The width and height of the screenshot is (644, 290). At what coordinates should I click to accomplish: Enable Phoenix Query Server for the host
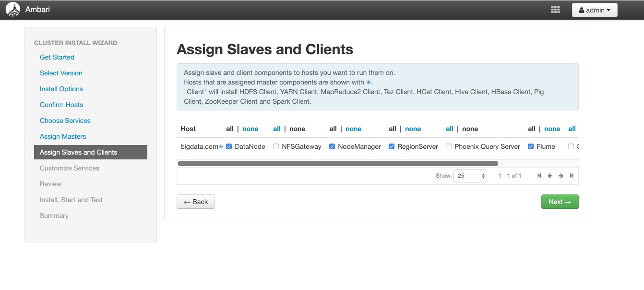(x=448, y=146)
